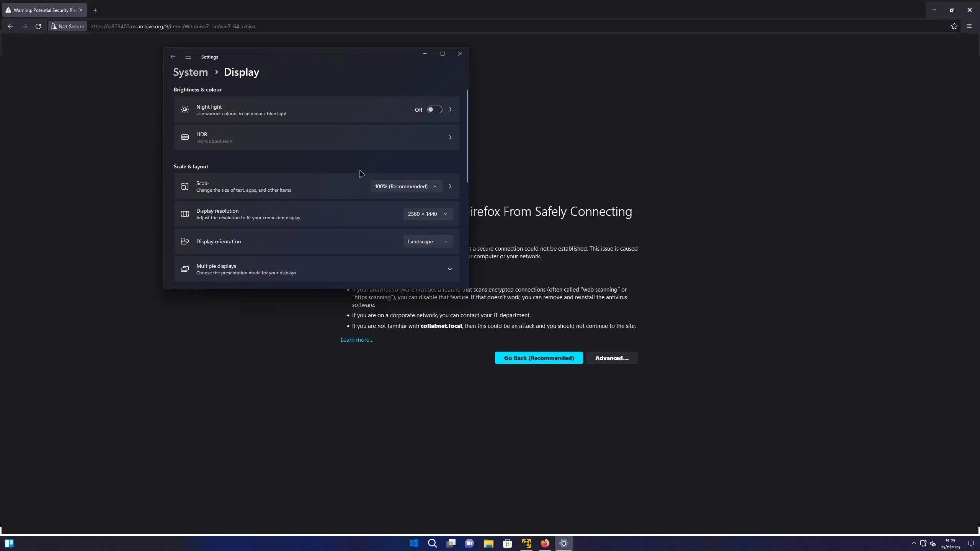Click Settings back arrow
Image resolution: width=980 pixels, height=551 pixels.
173,57
